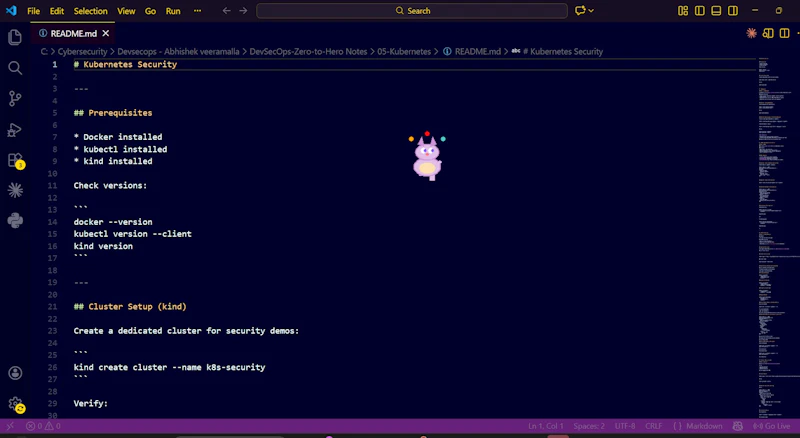
Task: Open Customize Layout in the title bar
Action: click(x=683, y=11)
